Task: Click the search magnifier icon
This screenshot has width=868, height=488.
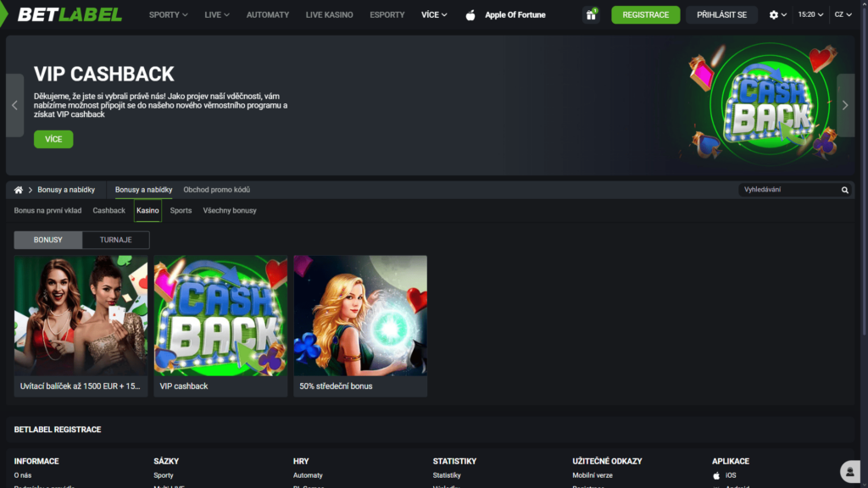Action: (x=845, y=190)
